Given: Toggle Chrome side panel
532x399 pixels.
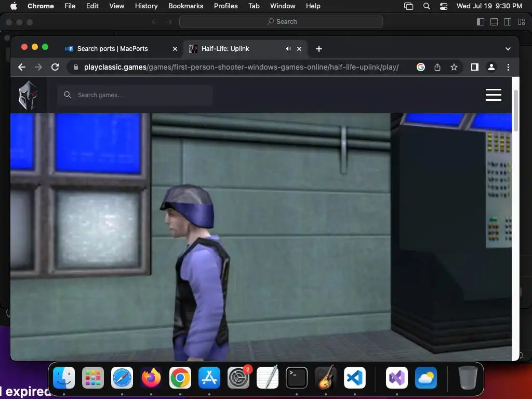Looking at the screenshot, I should [x=475, y=67].
